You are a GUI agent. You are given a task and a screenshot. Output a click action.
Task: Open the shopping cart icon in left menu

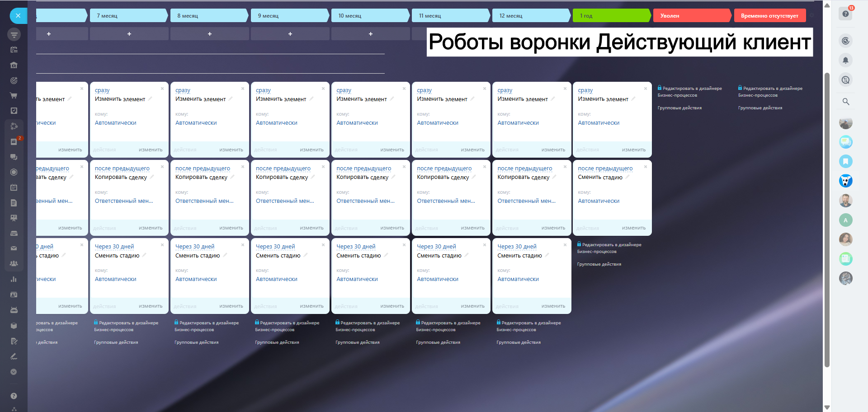click(x=14, y=96)
